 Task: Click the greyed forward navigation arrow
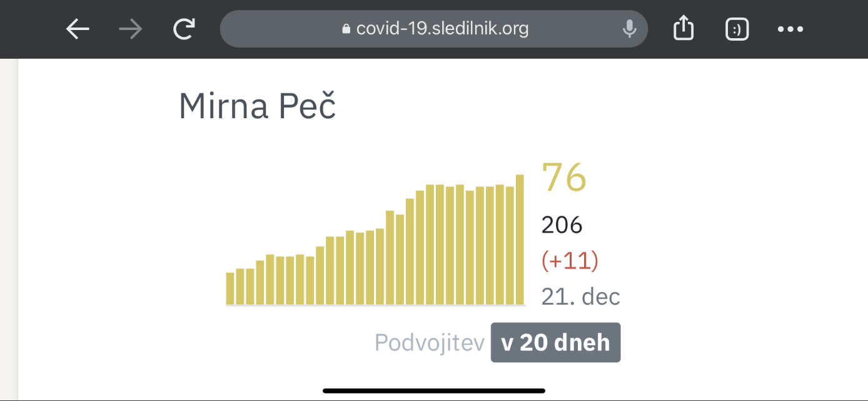(x=131, y=29)
